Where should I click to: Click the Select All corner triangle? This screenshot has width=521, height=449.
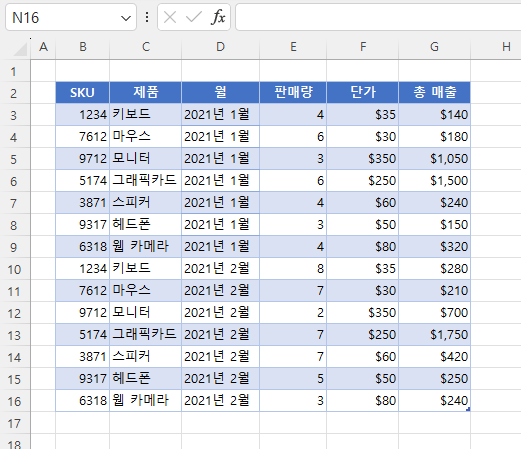point(20,49)
